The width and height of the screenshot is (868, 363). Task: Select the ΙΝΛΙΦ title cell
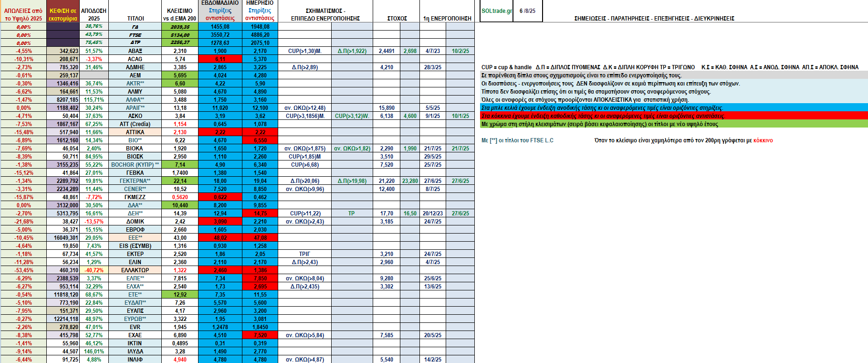[x=135, y=360]
